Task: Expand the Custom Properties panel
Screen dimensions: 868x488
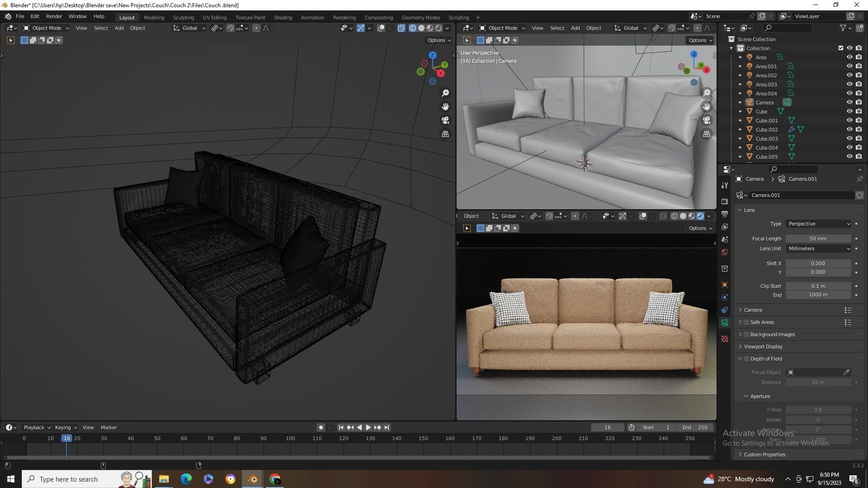Action: [x=764, y=455]
